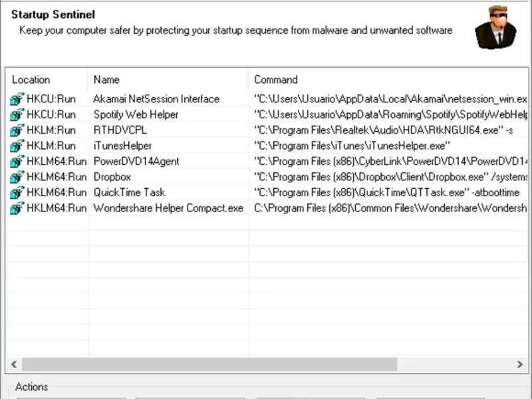Select the Dropbox startup entry name
The width and height of the screenshot is (532, 399).
[112, 178]
